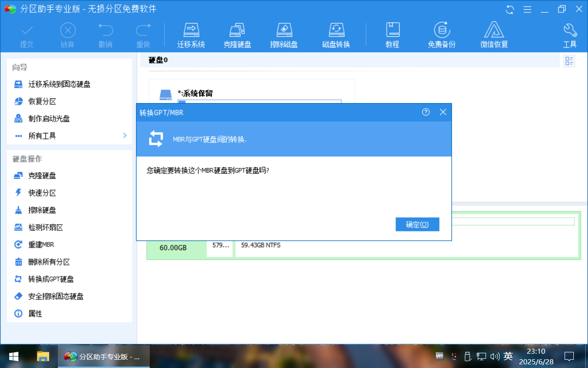Open the 免费备份 free backup icon
The height and width of the screenshot is (368, 588).
[x=442, y=35]
